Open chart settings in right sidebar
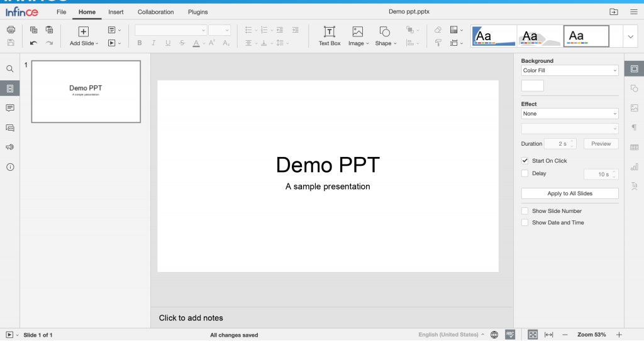 pyautogui.click(x=634, y=166)
